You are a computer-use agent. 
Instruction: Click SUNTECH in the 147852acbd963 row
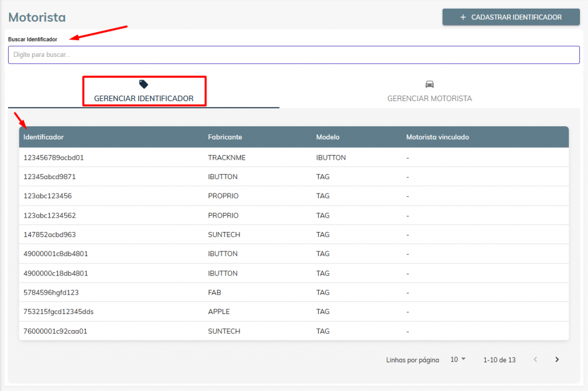(225, 235)
